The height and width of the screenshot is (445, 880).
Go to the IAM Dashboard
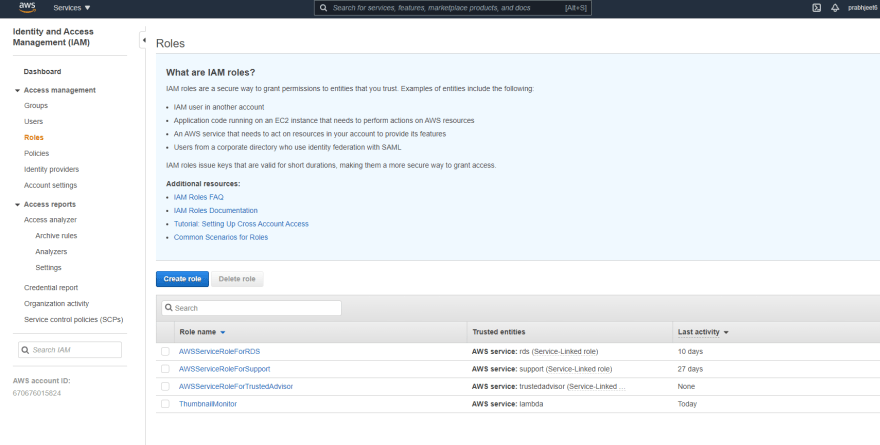click(x=42, y=72)
